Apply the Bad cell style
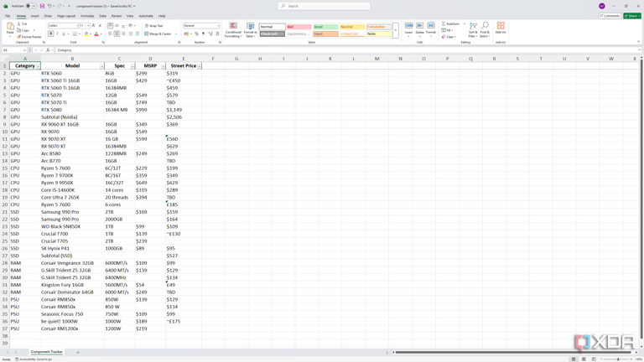644x362 pixels. click(x=299, y=27)
